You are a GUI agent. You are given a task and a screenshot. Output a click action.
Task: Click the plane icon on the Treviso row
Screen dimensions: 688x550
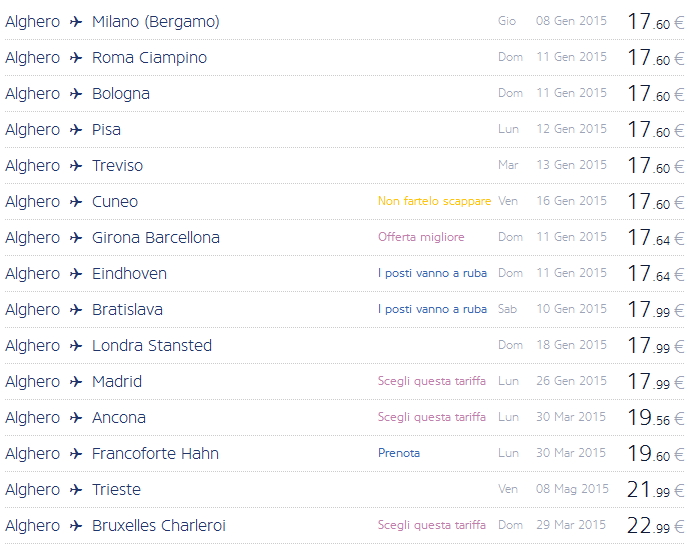point(76,166)
